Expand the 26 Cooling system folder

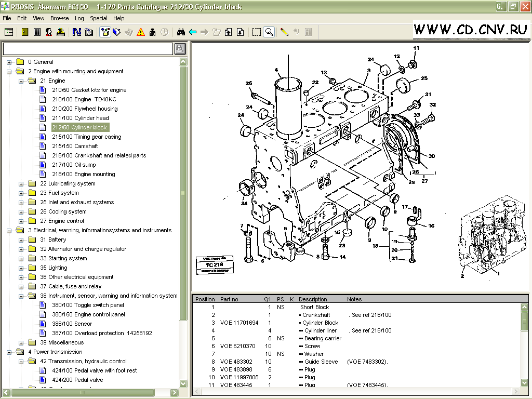coord(21,212)
